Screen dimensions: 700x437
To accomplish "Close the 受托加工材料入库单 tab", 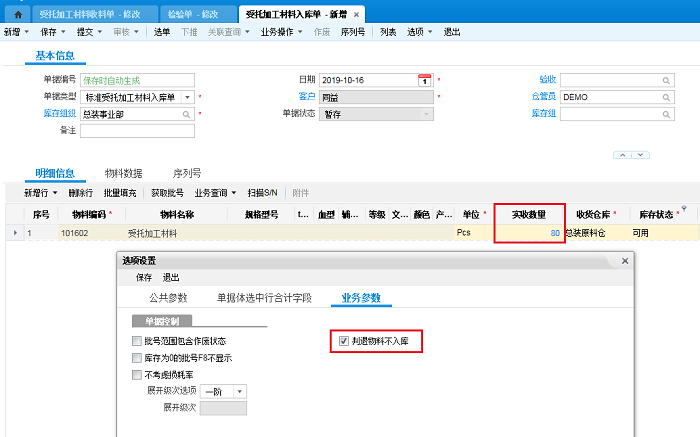I will pos(357,14).
